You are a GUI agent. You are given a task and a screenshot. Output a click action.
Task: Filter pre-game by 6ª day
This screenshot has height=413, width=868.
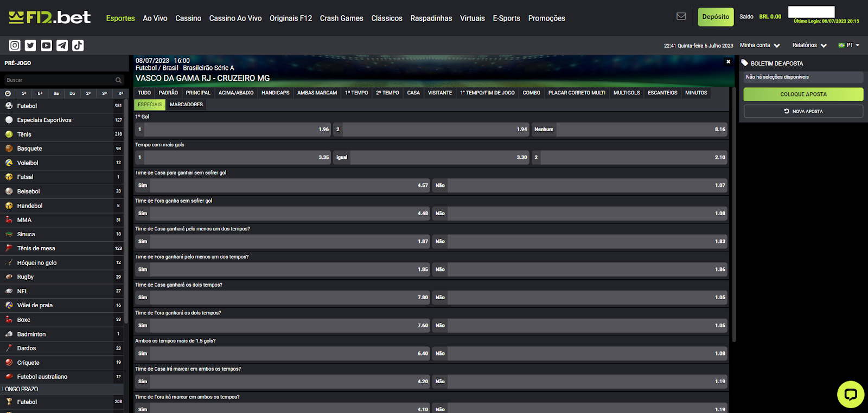(x=40, y=93)
